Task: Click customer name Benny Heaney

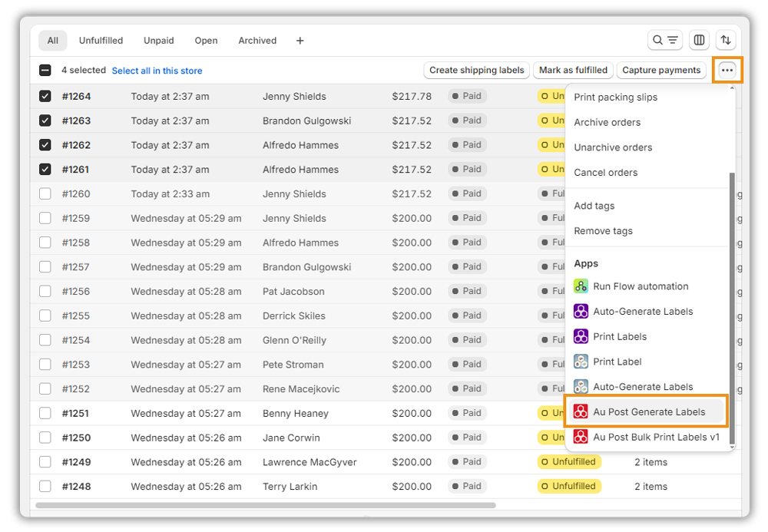Action: [296, 414]
